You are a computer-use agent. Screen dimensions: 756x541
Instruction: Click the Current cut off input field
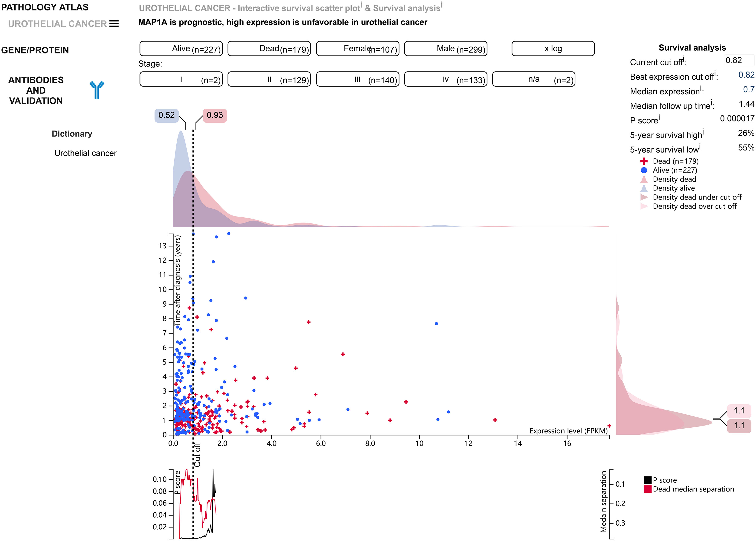coord(739,60)
